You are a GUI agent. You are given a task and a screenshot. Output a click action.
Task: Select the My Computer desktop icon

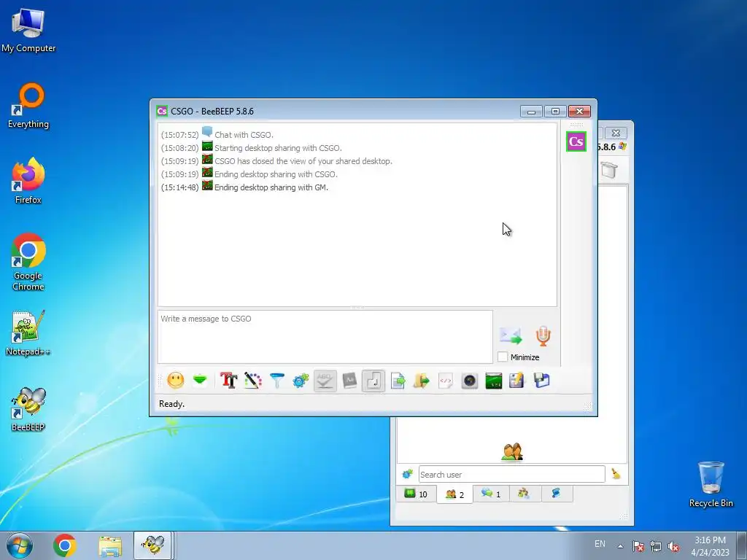coord(28,29)
